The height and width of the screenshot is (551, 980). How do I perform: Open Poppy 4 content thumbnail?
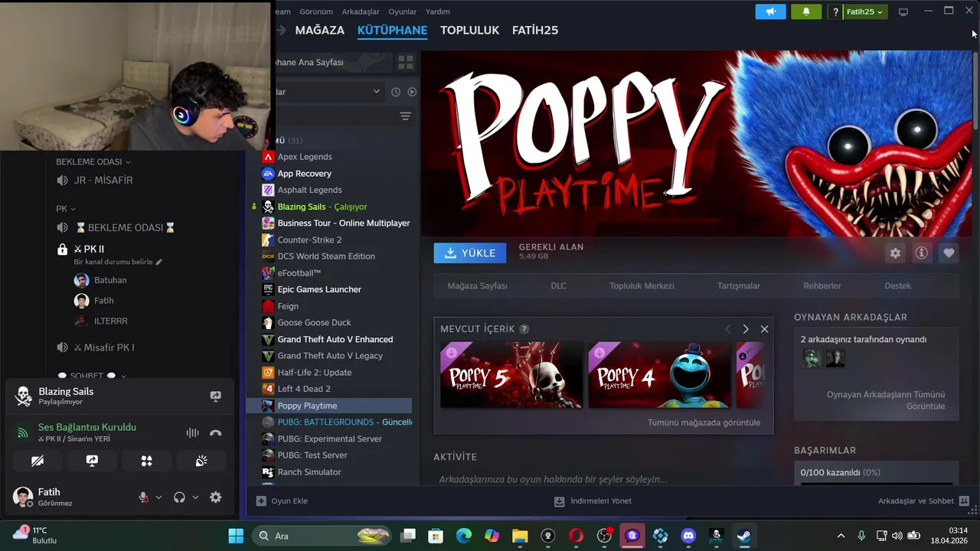pyautogui.click(x=659, y=375)
